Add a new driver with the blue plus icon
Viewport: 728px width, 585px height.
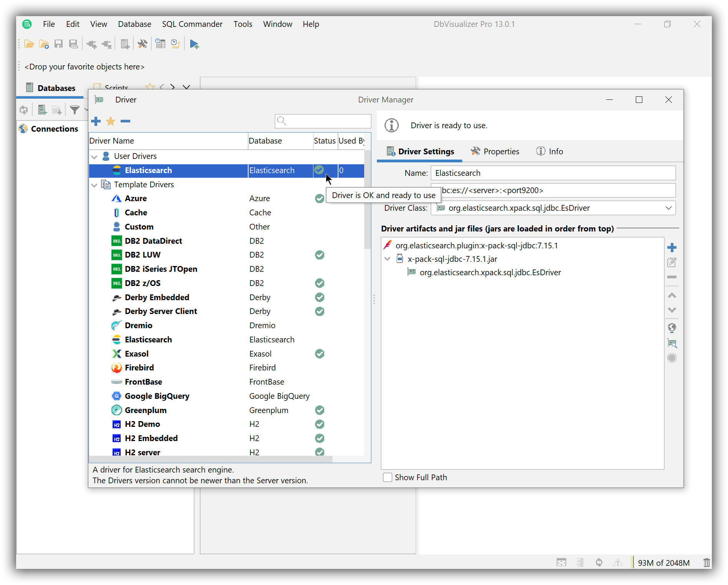click(x=96, y=121)
